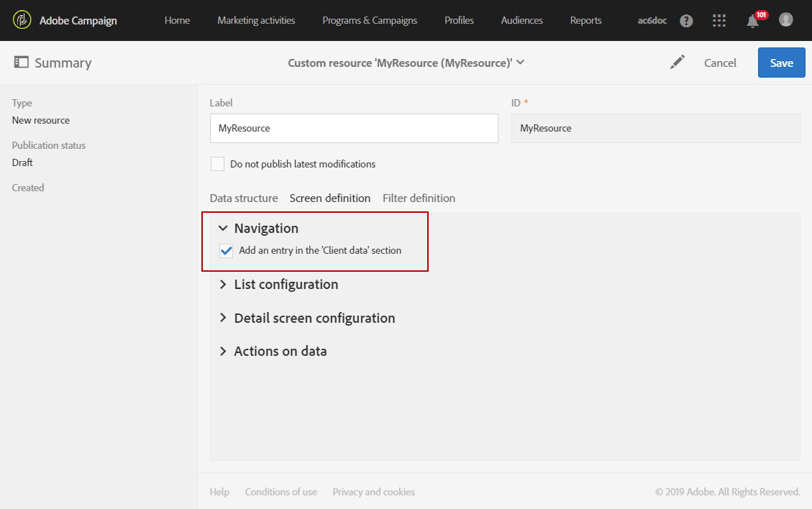
Task: Open the user profile avatar menu
Action: 785,19
